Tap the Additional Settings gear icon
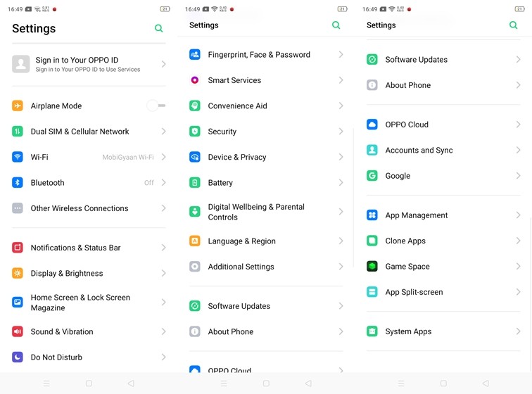 [x=195, y=267]
